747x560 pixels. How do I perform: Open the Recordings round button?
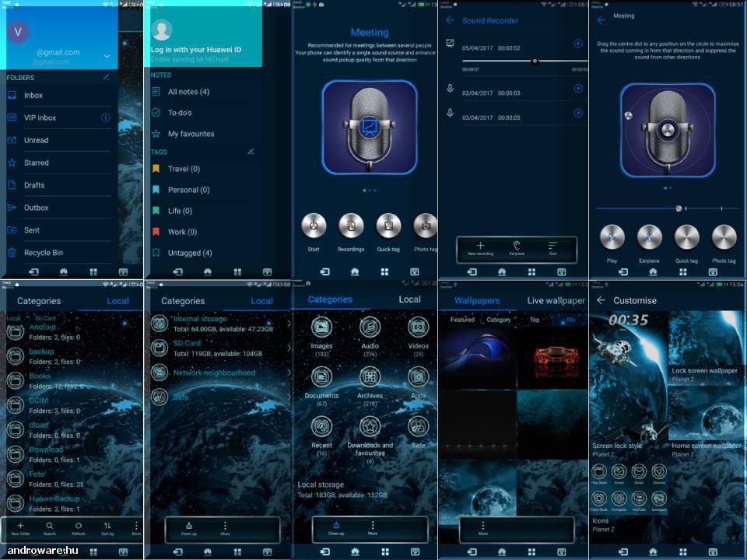pos(351,226)
